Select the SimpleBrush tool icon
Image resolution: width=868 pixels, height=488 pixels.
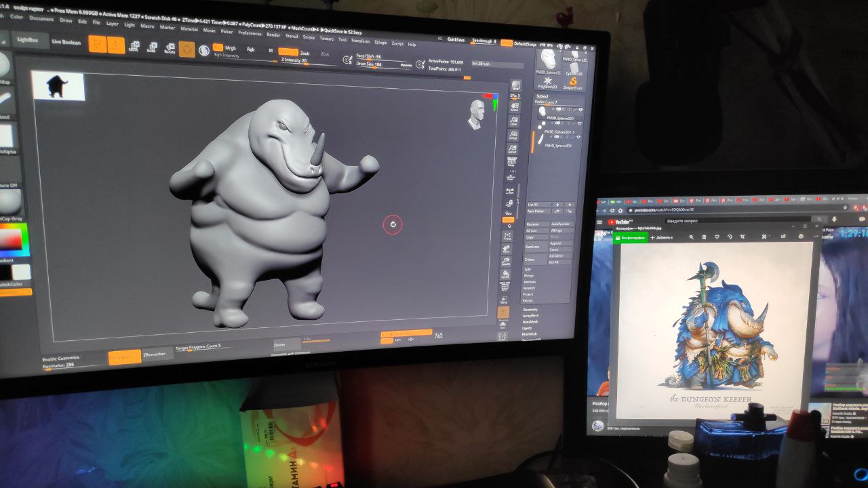tap(573, 83)
